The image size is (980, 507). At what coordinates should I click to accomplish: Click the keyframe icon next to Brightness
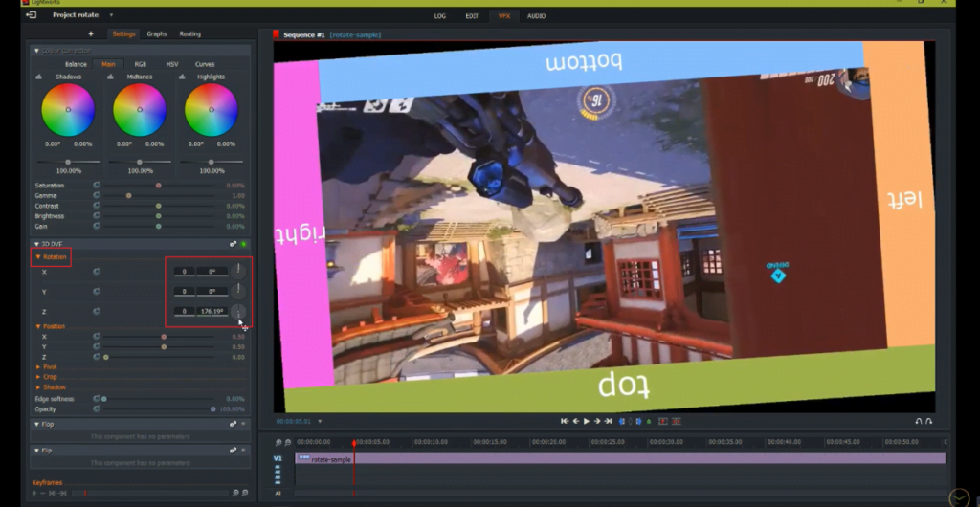click(x=97, y=216)
